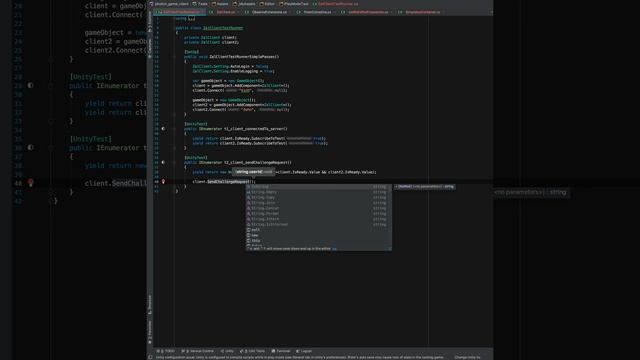640x360 pixels.
Task: Open the Terminal tool window
Action: [281, 351]
